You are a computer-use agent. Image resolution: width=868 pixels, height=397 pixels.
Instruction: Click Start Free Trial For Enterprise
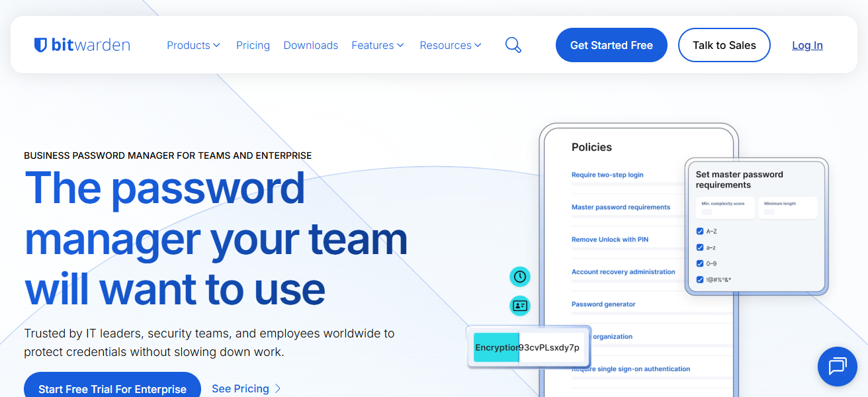tap(112, 389)
